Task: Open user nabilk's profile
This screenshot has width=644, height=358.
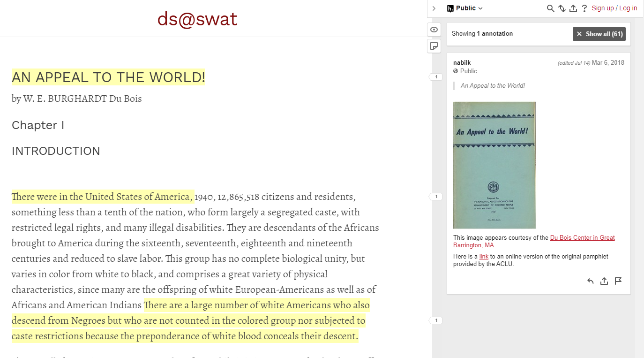Action: pos(462,62)
